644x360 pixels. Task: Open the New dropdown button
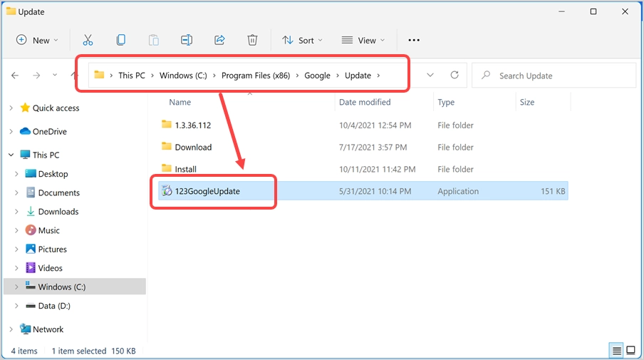37,40
